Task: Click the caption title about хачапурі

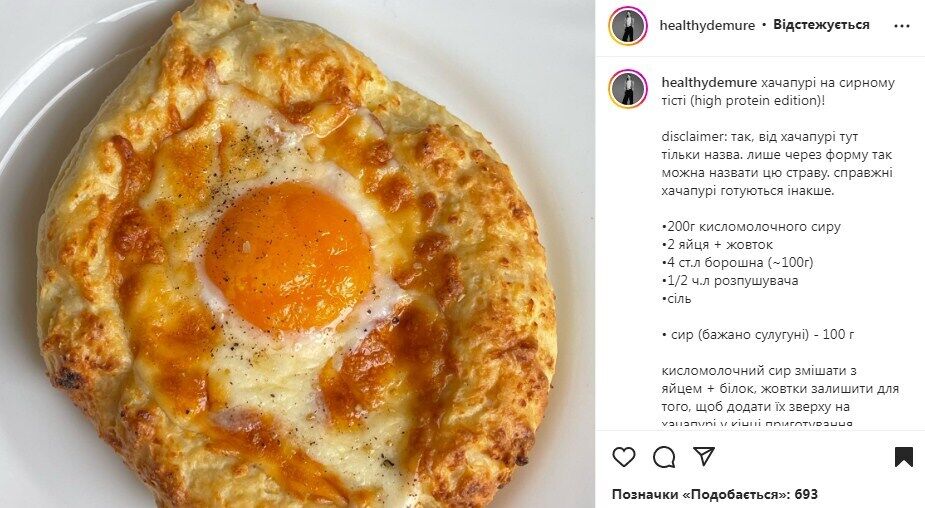Action: point(778,91)
